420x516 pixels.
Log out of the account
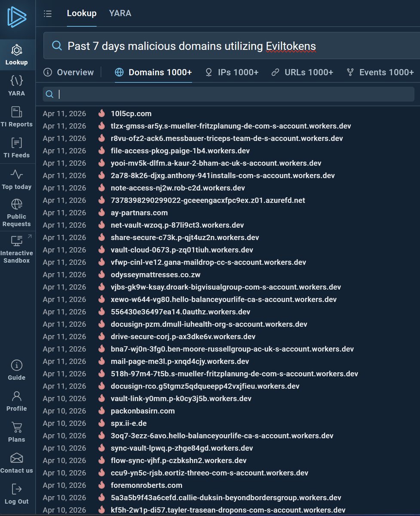tap(16, 494)
